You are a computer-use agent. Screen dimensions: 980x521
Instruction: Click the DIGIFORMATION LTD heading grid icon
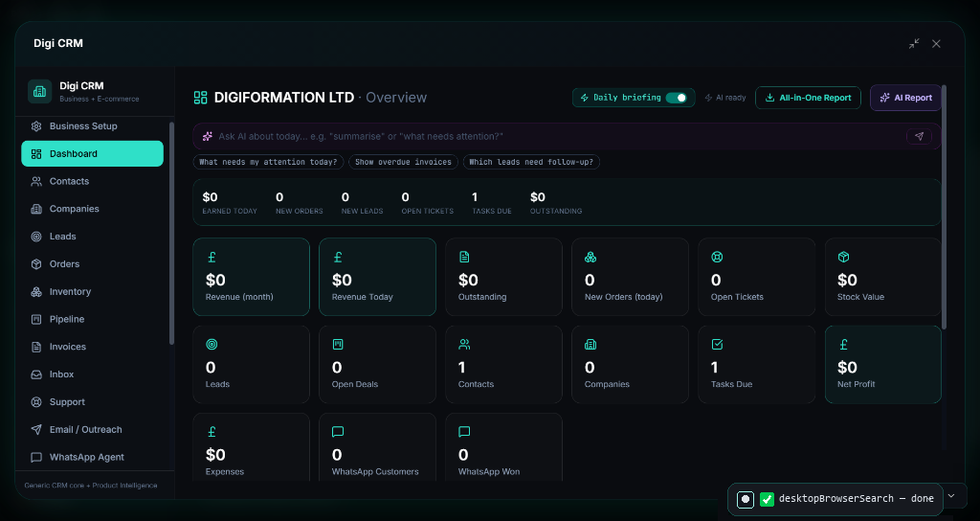[x=200, y=98]
